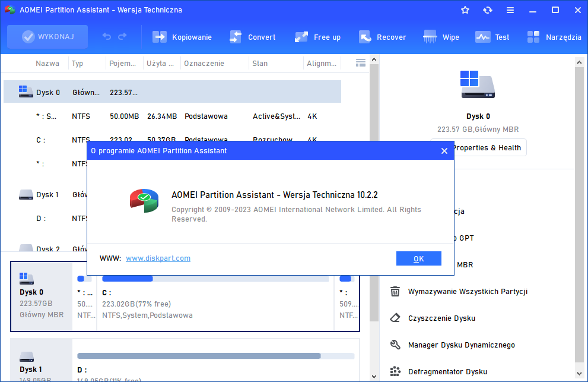Sort by the Oznaczenie column header
The image size is (588, 382).
click(x=204, y=63)
